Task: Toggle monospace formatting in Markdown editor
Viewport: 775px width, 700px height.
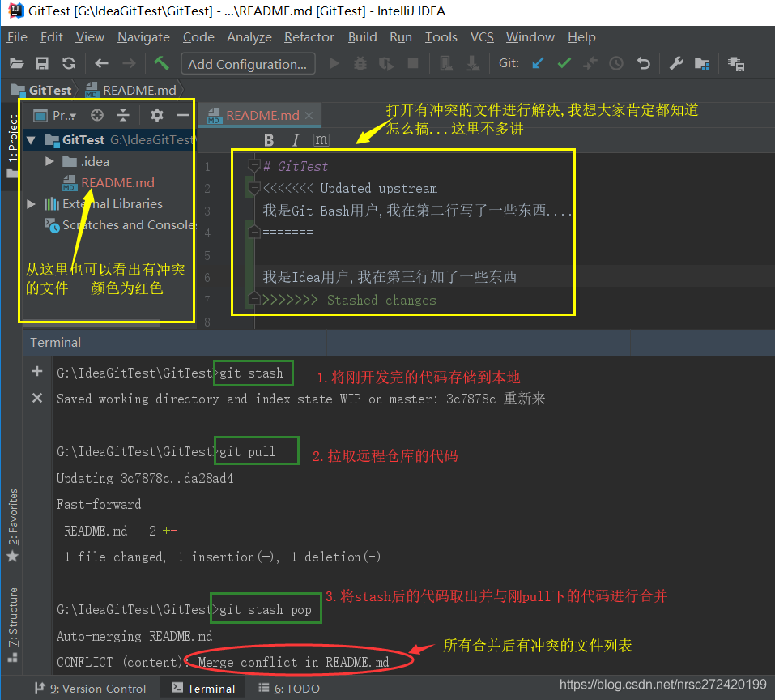Action: pyautogui.click(x=321, y=140)
